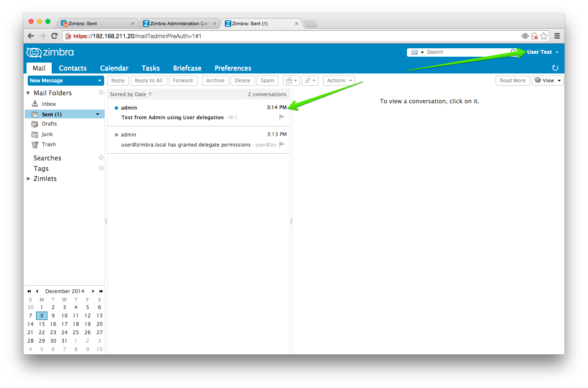Switch to the Contacts tab
Image resolution: width=588 pixels, height=388 pixels.
73,68
